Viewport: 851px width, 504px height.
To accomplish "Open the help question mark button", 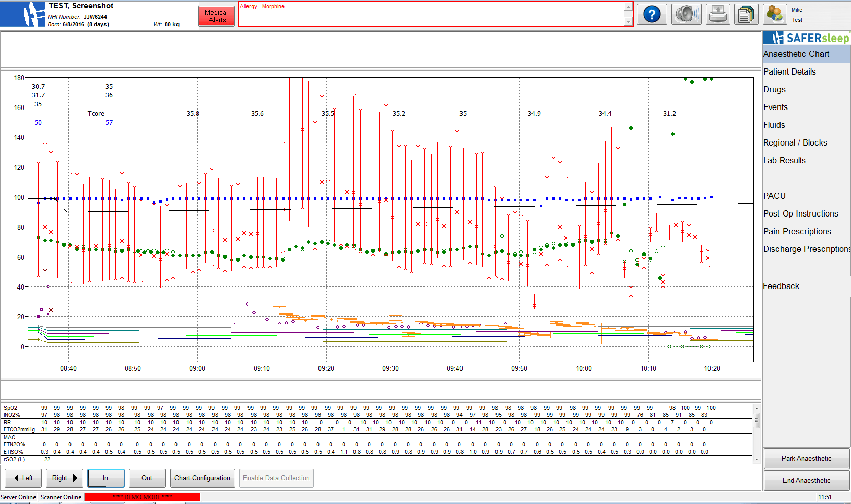I will [652, 14].
